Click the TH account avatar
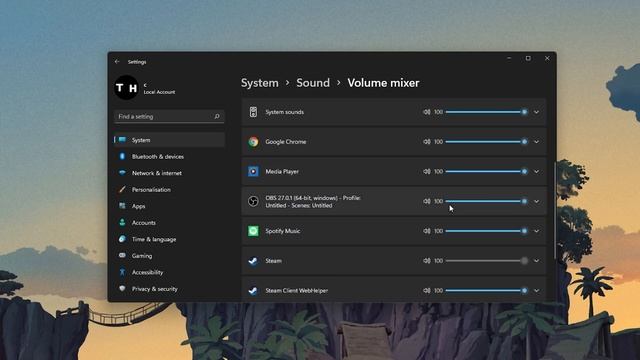 click(127, 88)
